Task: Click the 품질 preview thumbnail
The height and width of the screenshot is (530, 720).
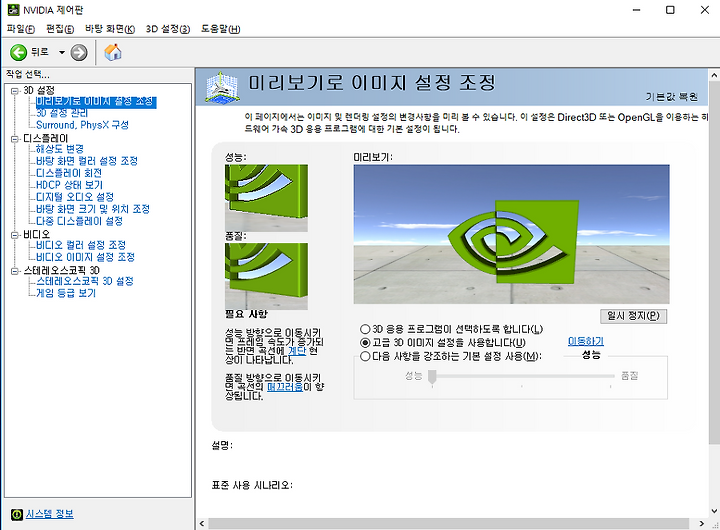Action: (x=266, y=276)
